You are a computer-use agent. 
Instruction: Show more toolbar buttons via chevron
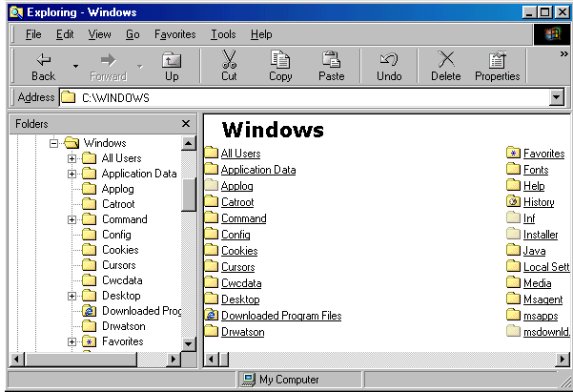[x=563, y=54]
